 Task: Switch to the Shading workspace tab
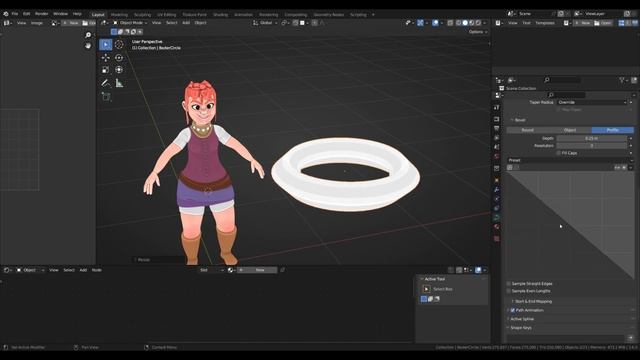220,15
